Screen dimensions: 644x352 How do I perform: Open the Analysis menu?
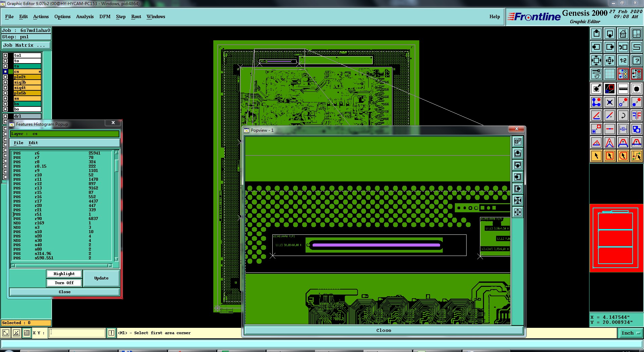pos(85,16)
